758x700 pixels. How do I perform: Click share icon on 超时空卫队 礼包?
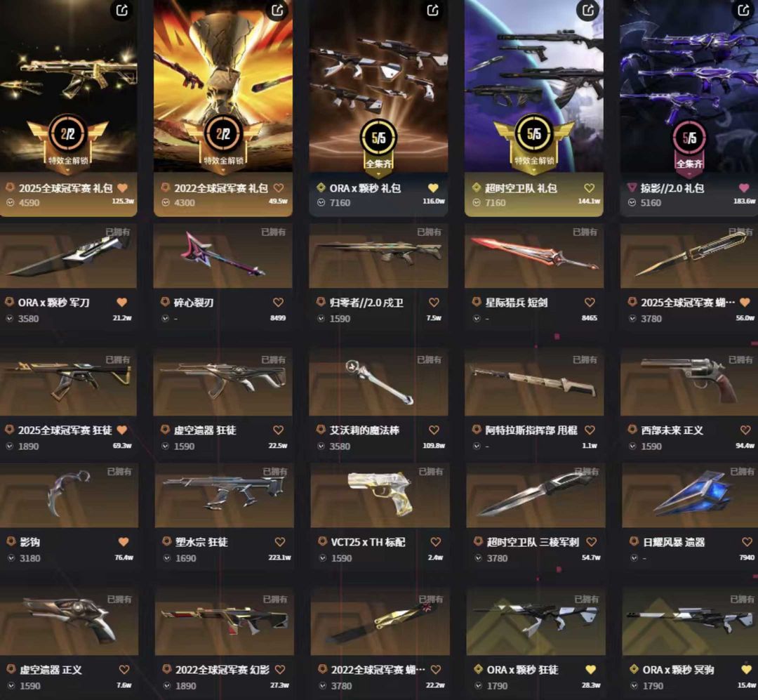pos(588,10)
